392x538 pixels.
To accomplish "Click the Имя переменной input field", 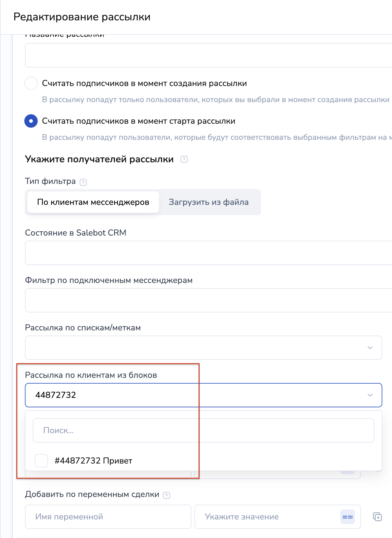I will [x=108, y=517].
